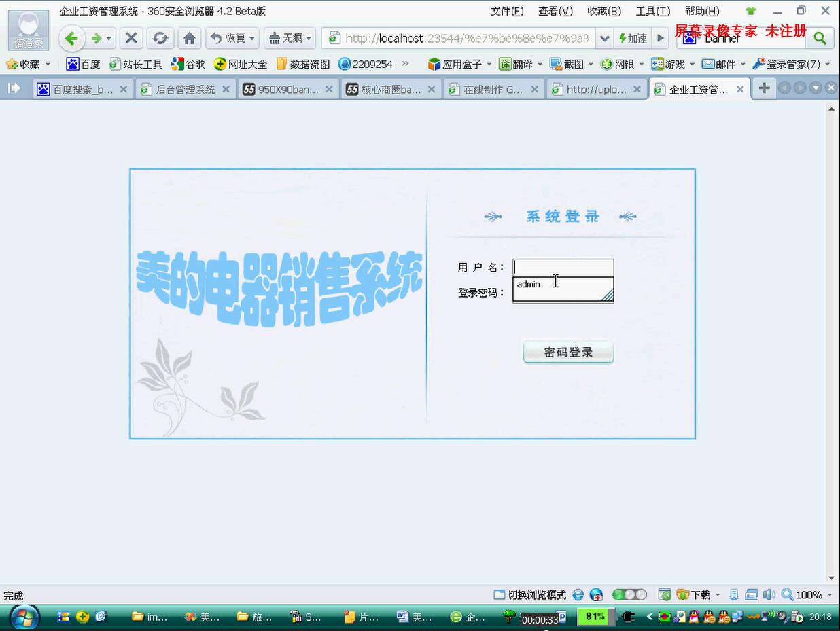Click the 切换浏览模式 switch browsing mode button
The height and width of the screenshot is (631, 840).
pyautogui.click(x=530, y=595)
